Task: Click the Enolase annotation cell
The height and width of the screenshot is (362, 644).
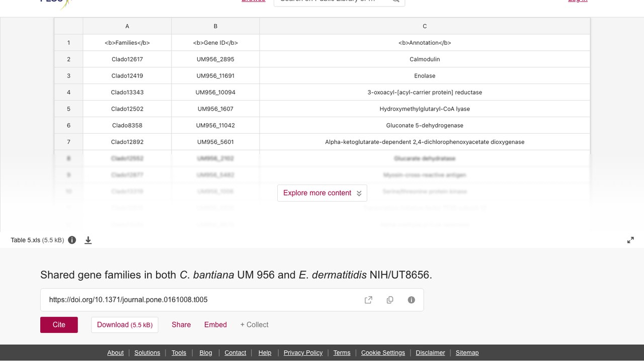Action: 425,76
